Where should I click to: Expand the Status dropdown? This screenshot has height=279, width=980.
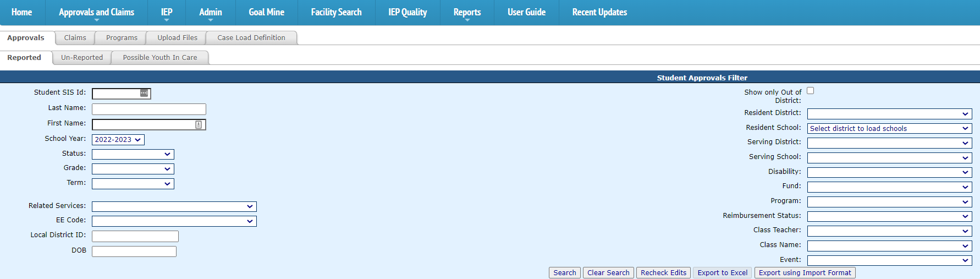pyautogui.click(x=133, y=155)
